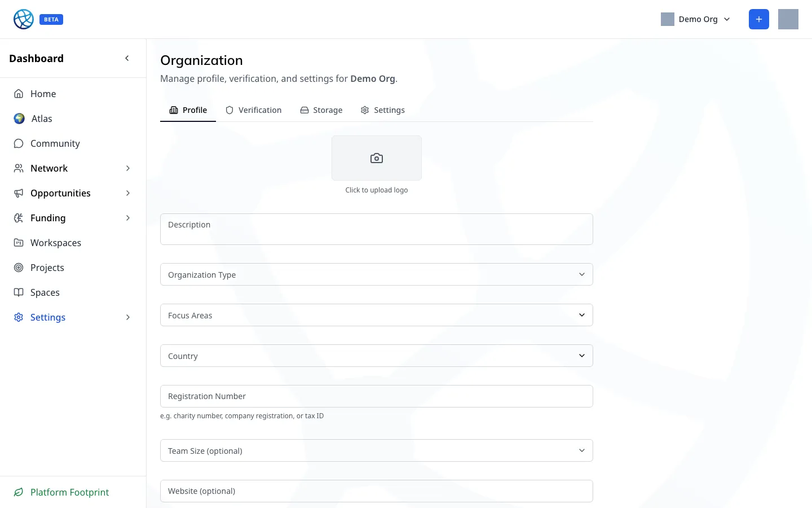
Task: Expand the Opportunities submenu chevron
Action: click(x=128, y=193)
